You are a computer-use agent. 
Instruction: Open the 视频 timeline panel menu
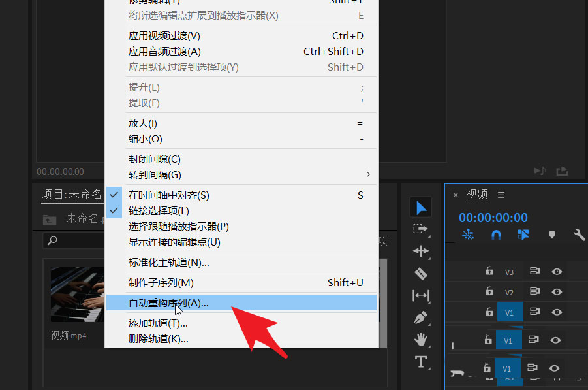point(501,195)
